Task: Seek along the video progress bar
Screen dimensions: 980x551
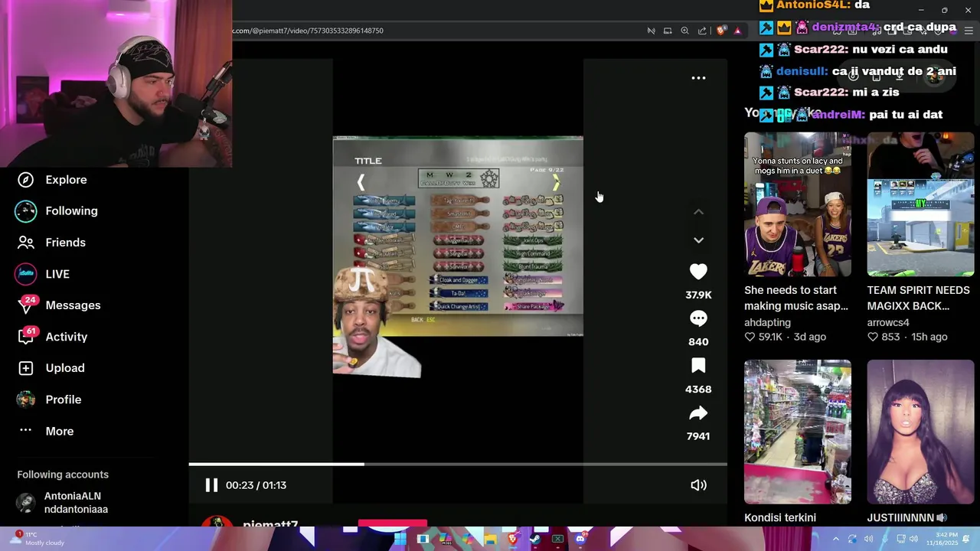Action: 458,464
